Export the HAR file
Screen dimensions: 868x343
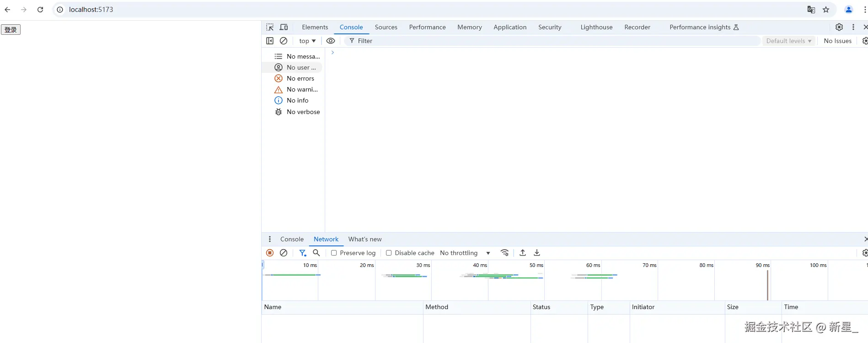537,253
